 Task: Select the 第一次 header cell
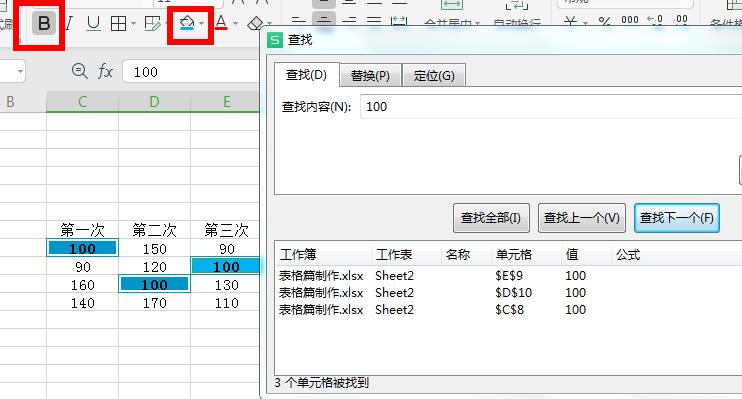click(82, 231)
